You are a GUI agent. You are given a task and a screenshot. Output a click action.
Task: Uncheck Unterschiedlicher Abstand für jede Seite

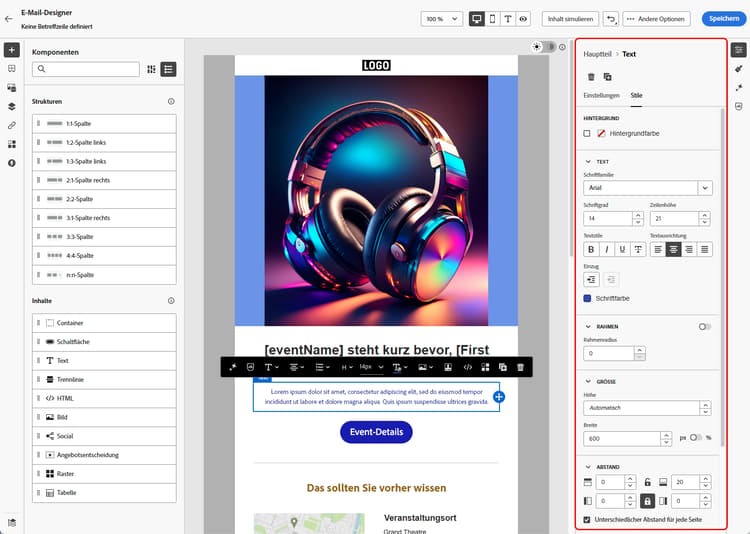point(587,520)
